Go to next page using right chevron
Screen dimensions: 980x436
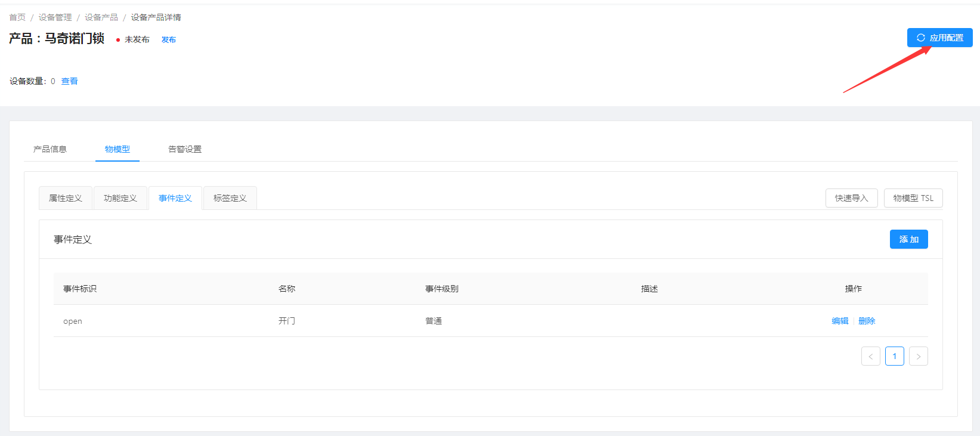[918, 356]
